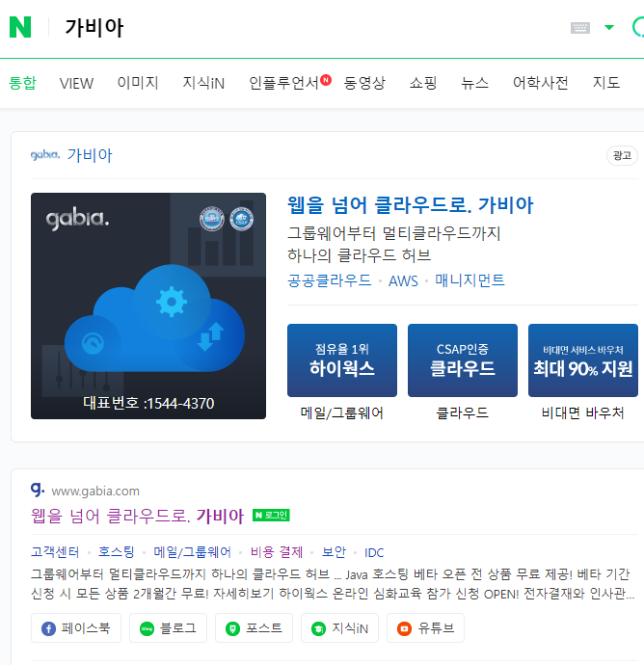Open ad headline 웹을 넘어 클라우드로. 가비아
The image size is (644, 665).
(411, 205)
